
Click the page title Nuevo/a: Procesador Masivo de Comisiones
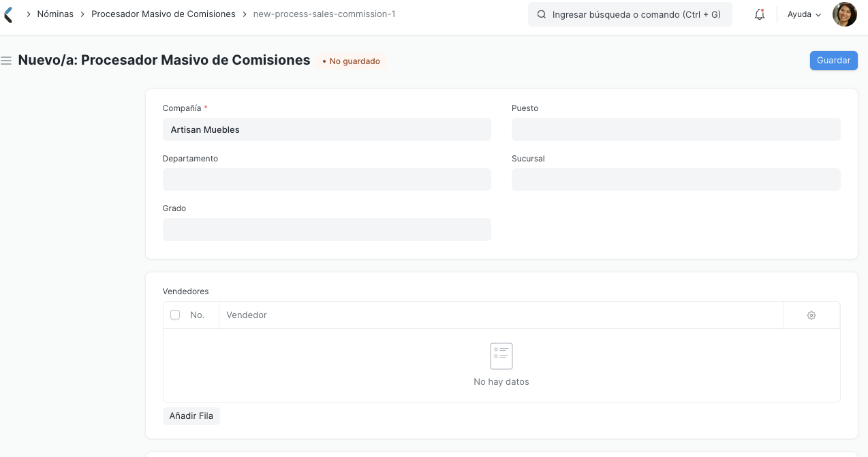[164, 60]
